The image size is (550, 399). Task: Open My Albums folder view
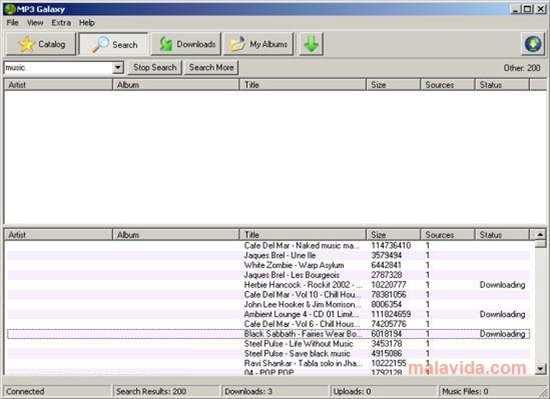[x=258, y=44]
